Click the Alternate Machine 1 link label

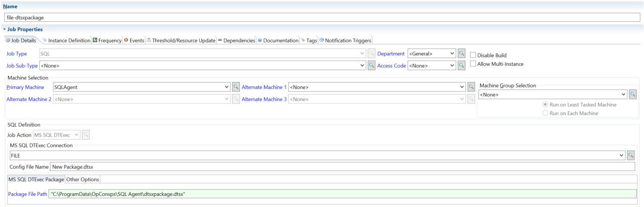click(x=264, y=87)
